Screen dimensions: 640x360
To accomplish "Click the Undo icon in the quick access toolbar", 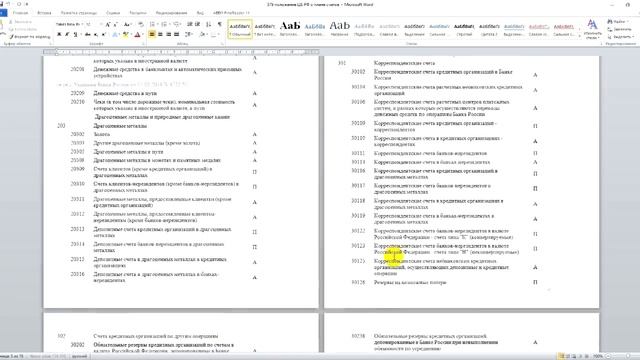I will tap(8, 4).
